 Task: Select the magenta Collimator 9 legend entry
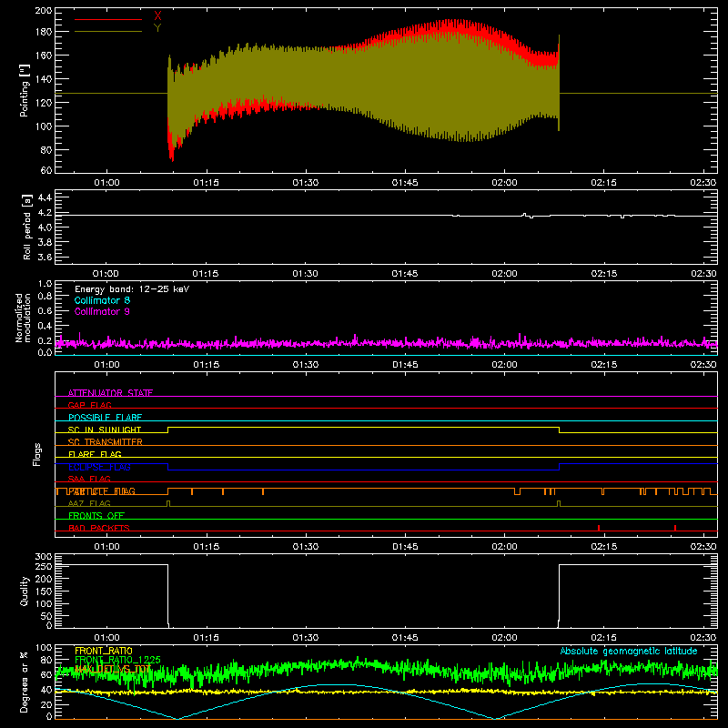[x=102, y=311]
